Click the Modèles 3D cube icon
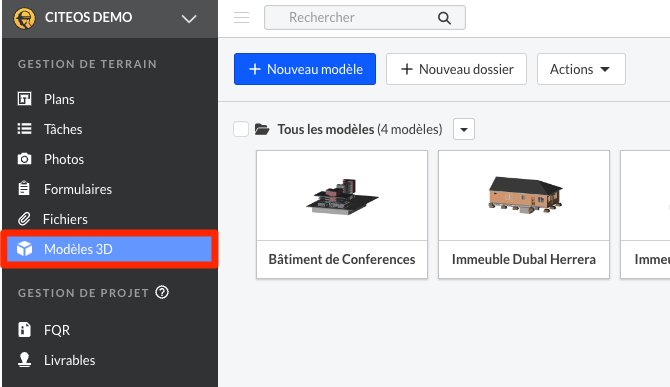Viewport: 670px width, 387px height. (24, 249)
